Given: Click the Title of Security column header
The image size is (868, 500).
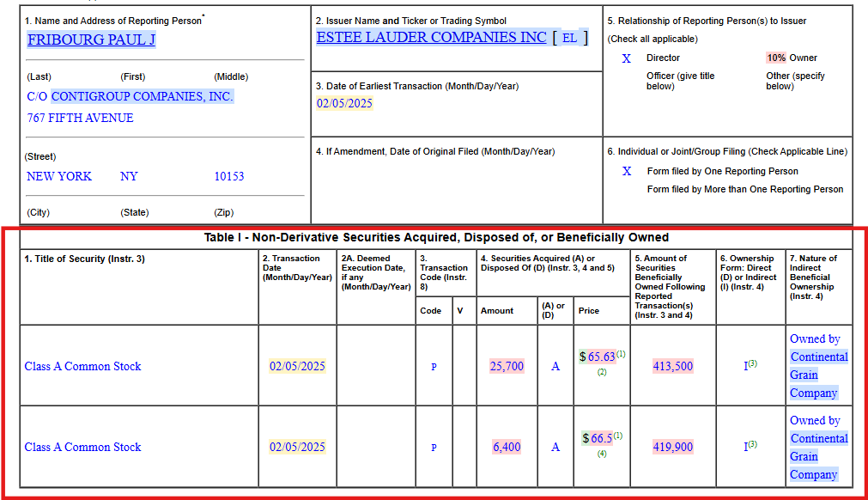Looking at the screenshot, I should [85, 259].
